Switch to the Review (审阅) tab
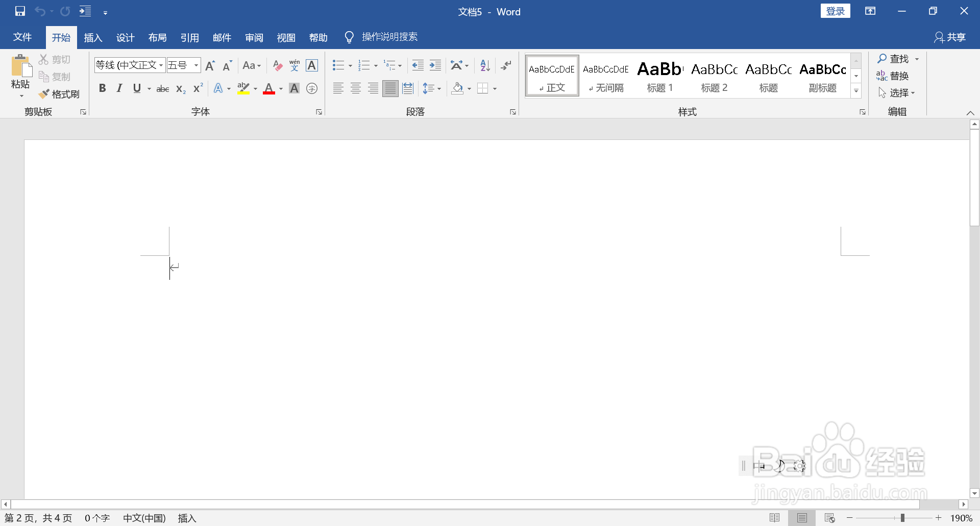Image resolution: width=980 pixels, height=526 pixels. 254,37
